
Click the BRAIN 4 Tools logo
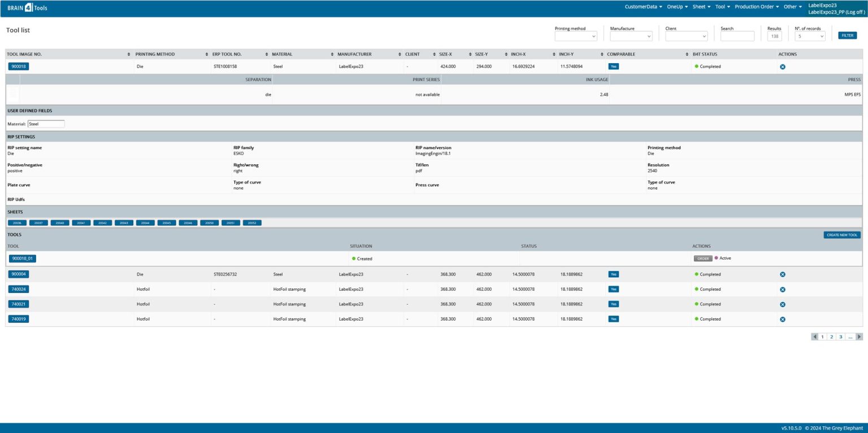pos(27,8)
